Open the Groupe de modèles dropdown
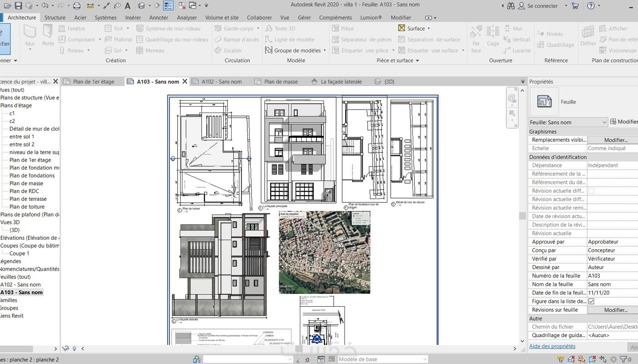 point(324,50)
